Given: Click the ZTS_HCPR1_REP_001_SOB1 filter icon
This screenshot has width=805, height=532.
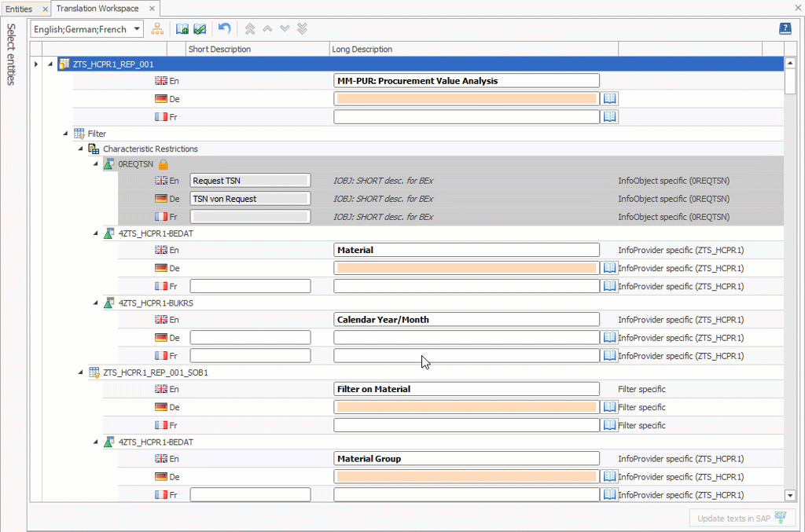Looking at the screenshot, I should click(94, 372).
